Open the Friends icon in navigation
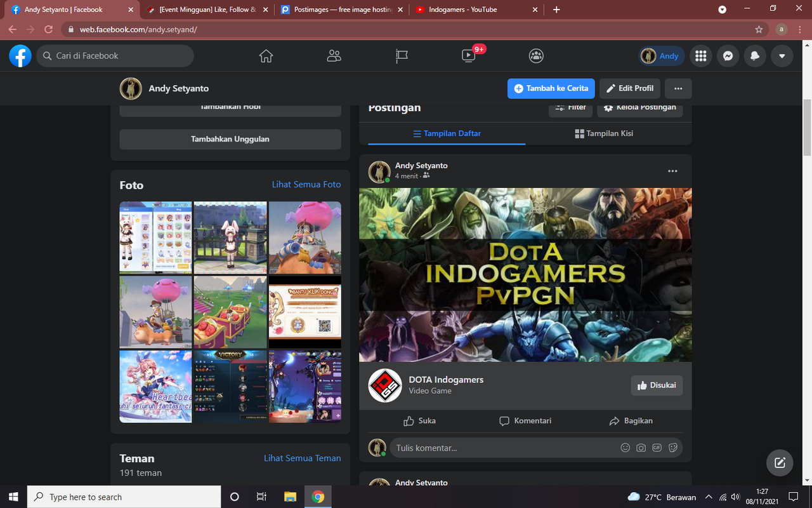The image size is (812, 508). 334,56
